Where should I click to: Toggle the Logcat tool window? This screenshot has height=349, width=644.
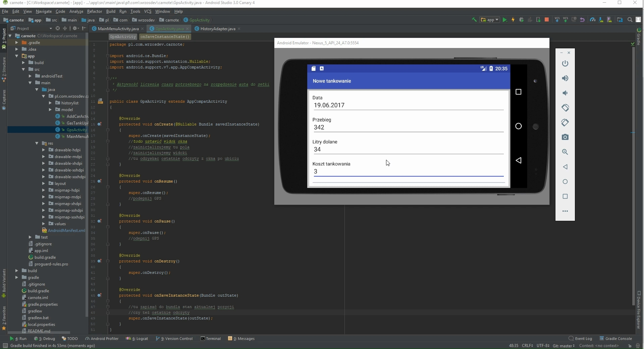click(x=137, y=339)
